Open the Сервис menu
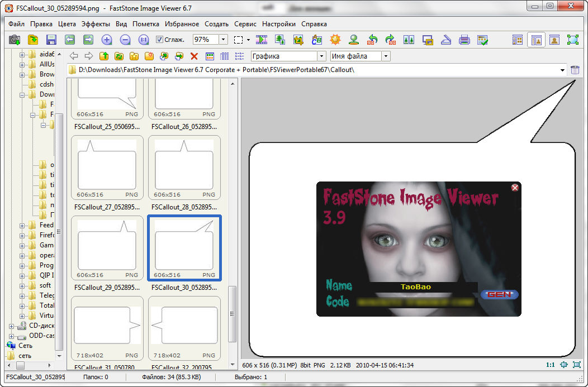 click(245, 24)
